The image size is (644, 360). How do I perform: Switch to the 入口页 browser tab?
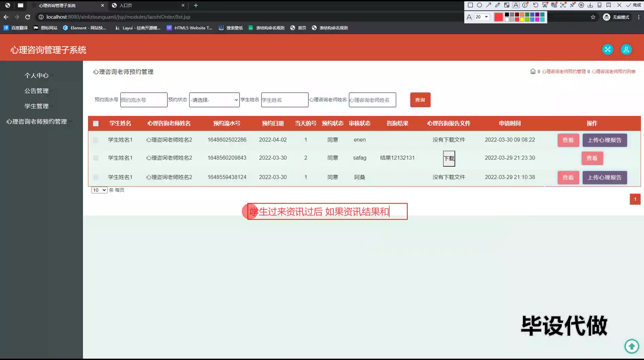click(x=148, y=5)
